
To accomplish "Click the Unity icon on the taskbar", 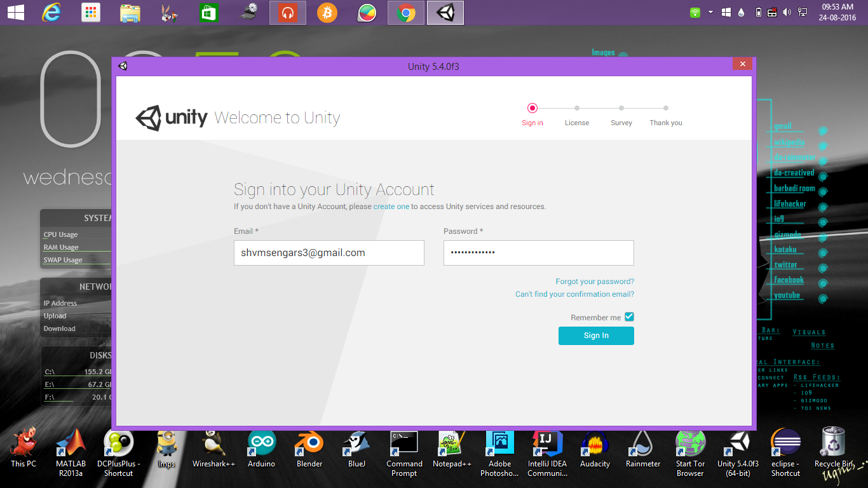I will (x=445, y=13).
